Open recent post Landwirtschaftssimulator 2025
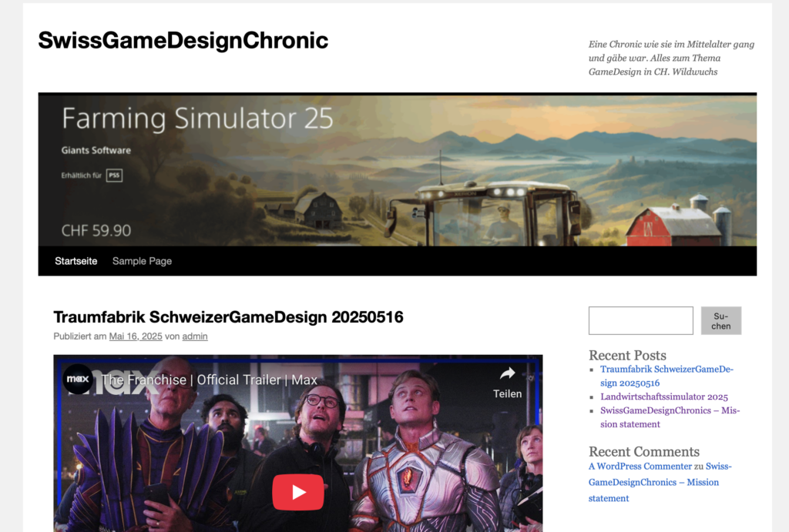Viewport: 789px width, 532px height. 664,396
